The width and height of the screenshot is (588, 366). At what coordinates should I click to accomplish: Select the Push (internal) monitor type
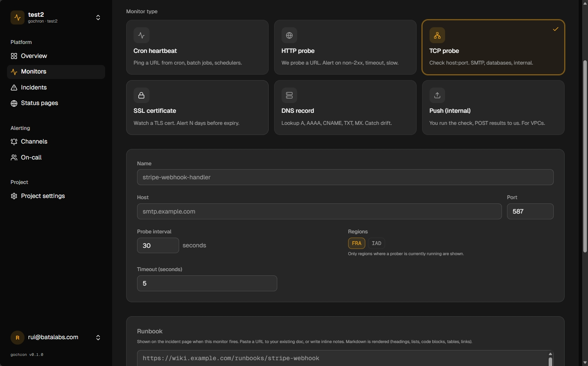493,107
